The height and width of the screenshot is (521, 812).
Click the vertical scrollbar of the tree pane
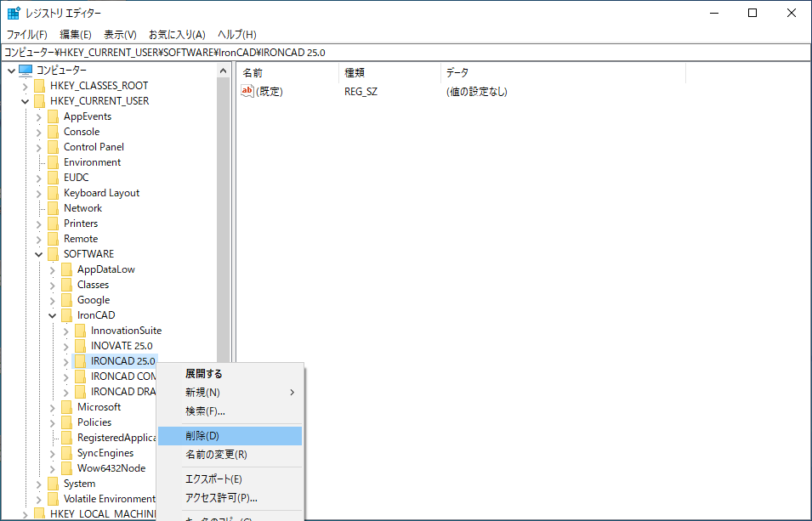[x=225, y=212]
